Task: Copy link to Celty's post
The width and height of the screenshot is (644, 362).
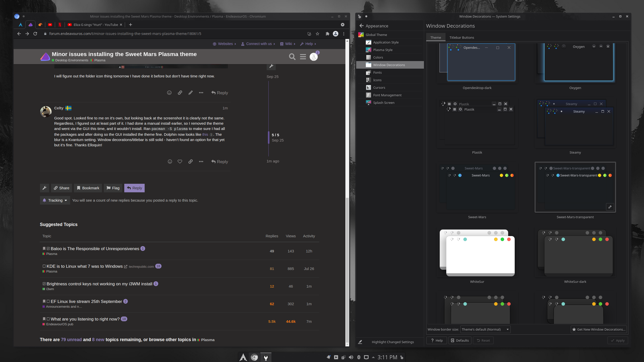Action: tap(190, 162)
